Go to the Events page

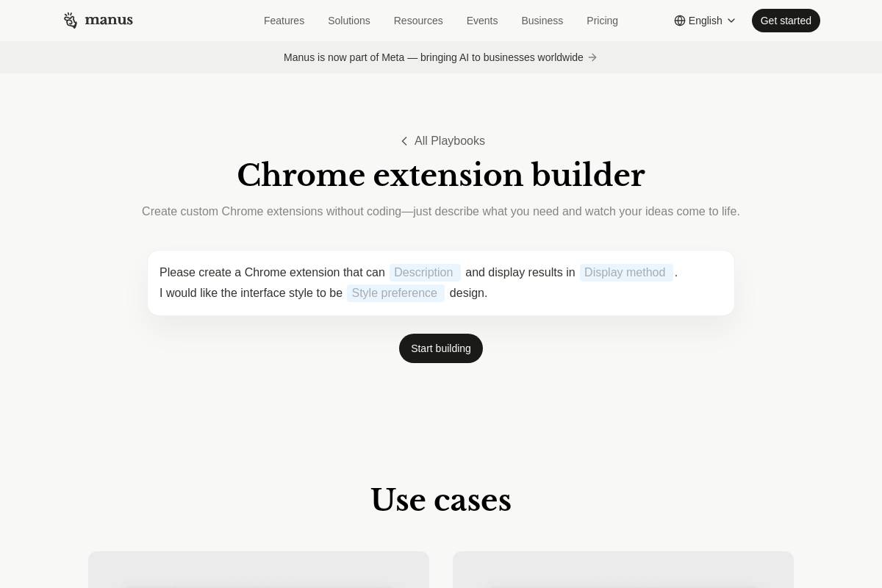[482, 21]
